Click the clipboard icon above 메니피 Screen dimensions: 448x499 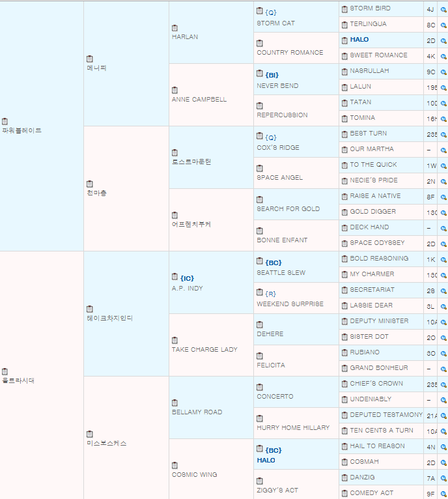click(x=90, y=59)
